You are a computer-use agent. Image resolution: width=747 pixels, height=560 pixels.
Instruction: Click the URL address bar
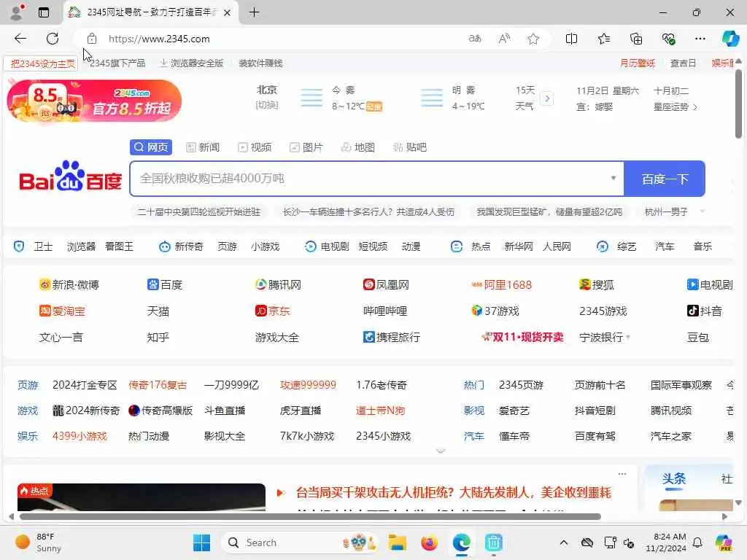[x=281, y=39]
